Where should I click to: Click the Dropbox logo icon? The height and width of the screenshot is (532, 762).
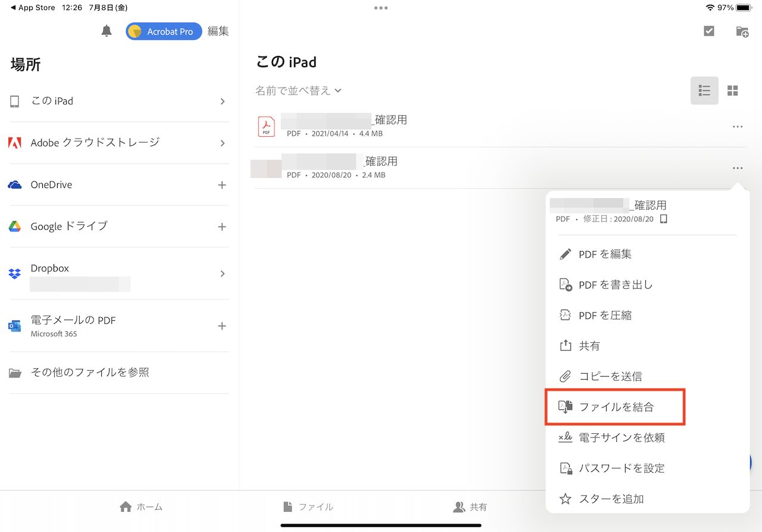coord(15,274)
